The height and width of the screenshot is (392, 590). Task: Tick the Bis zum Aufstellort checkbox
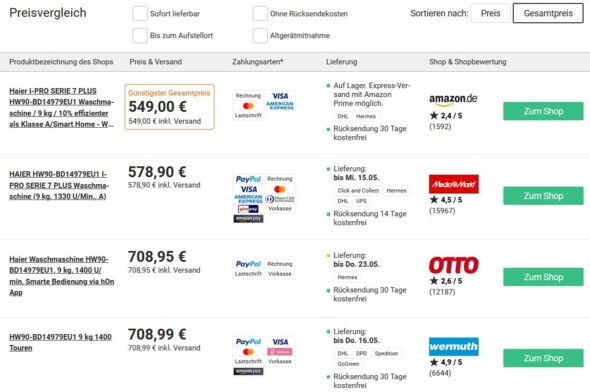(140, 36)
